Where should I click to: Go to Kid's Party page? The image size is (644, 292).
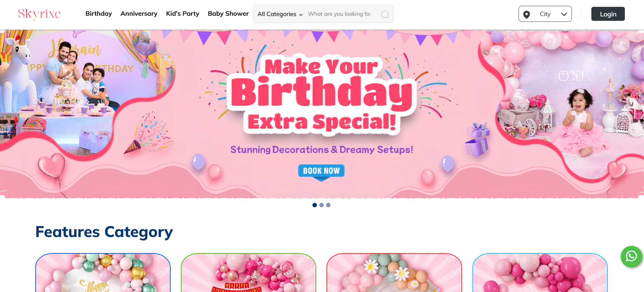[183, 14]
